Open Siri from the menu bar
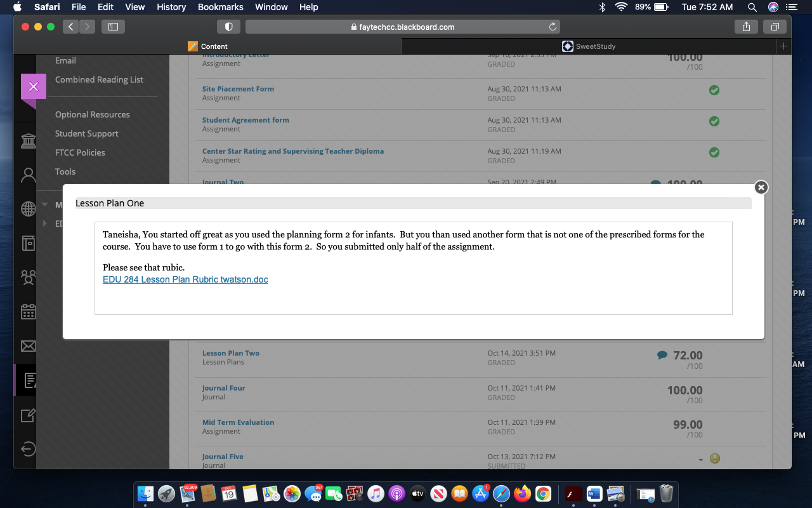This screenshot has width=812, height=508. (x=773, y=7)
